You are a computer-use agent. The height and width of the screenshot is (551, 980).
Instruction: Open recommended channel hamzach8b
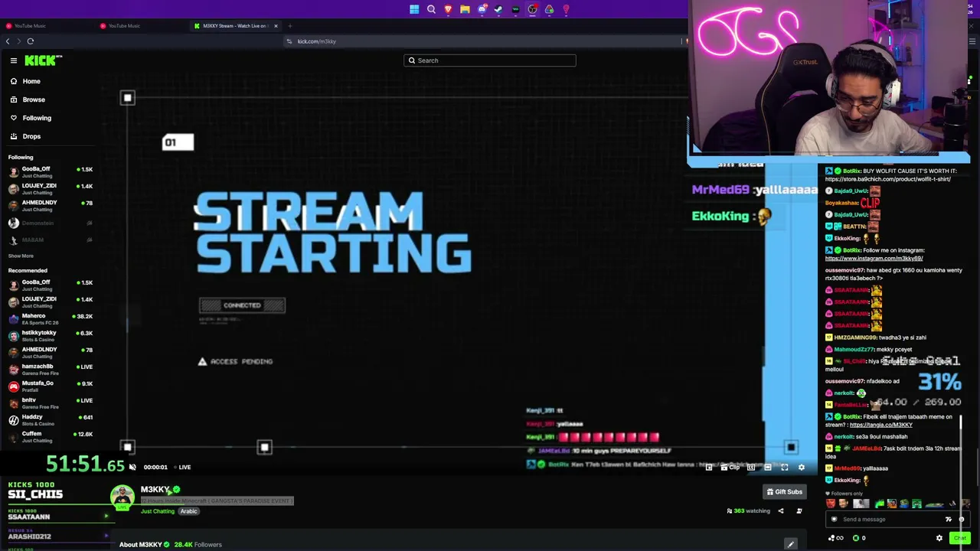50,369
